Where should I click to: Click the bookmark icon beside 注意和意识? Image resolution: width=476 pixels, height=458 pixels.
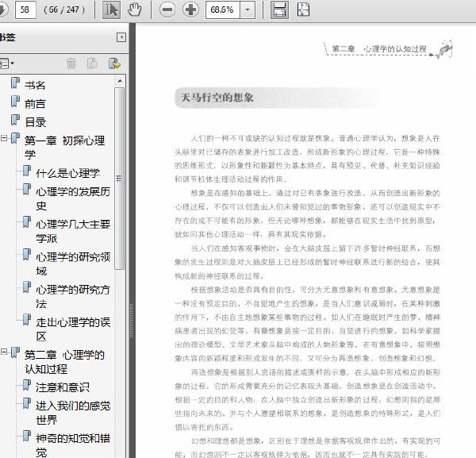[x=27, y=385]
